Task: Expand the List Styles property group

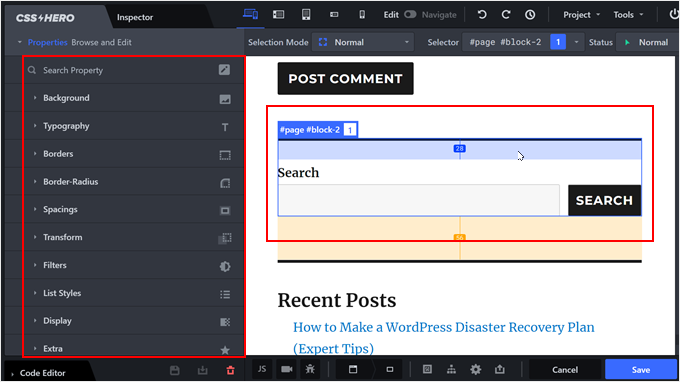Action: pyautogui.click(x=62, y=293)
